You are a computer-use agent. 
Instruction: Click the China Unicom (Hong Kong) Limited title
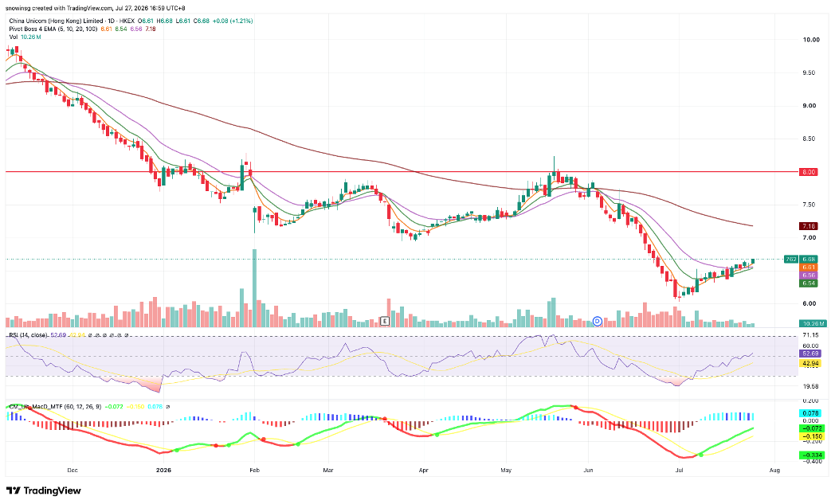(54, 21)
